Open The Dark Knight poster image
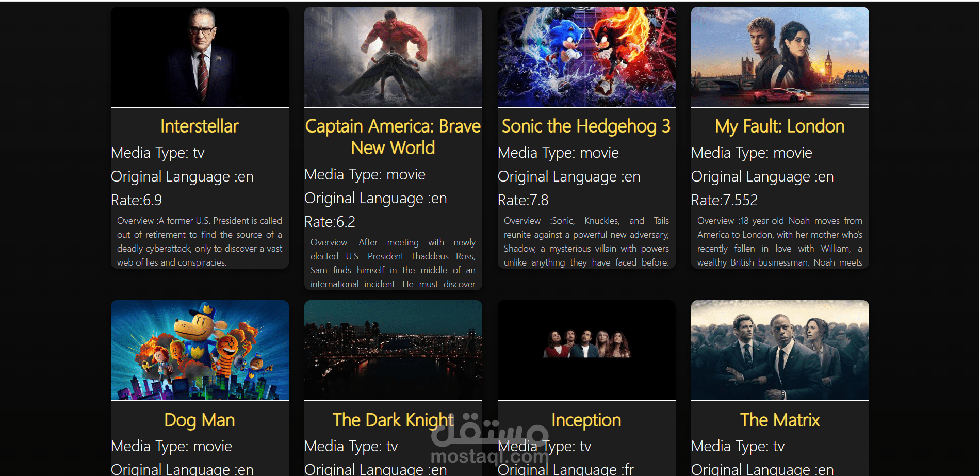This screenshot has width=980, height=476. point(393,350)
